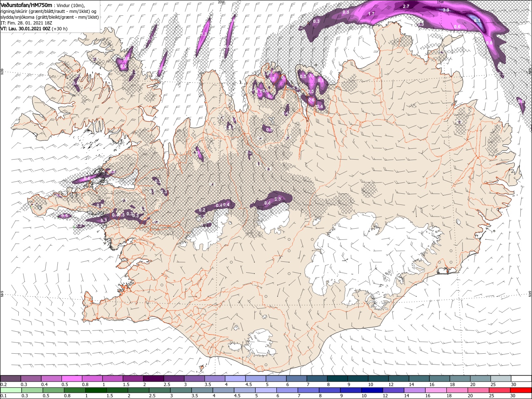Click the lilac 14–16 rain legend swatch
Image resolution: width=532 pixels, height=399 pixels.
(x=416, y=390)
